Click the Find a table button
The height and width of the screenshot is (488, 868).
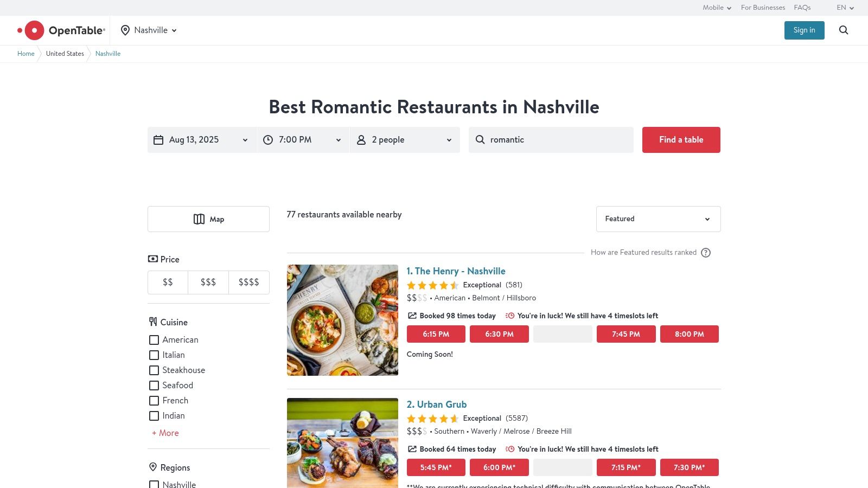(681, 140)
